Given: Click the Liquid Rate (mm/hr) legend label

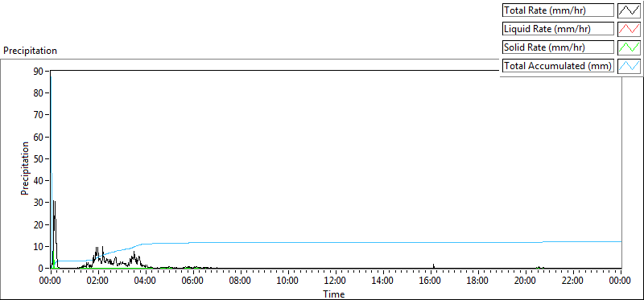Looking at the screenshot, I should [x=558, y=29].
